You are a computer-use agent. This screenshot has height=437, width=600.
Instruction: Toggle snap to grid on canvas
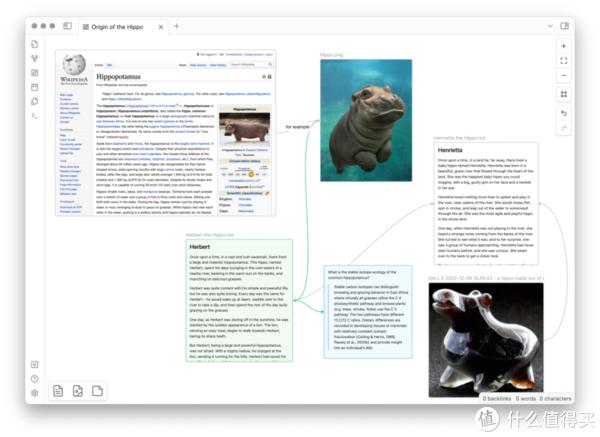pyautogui.click(x=564, y=94)
